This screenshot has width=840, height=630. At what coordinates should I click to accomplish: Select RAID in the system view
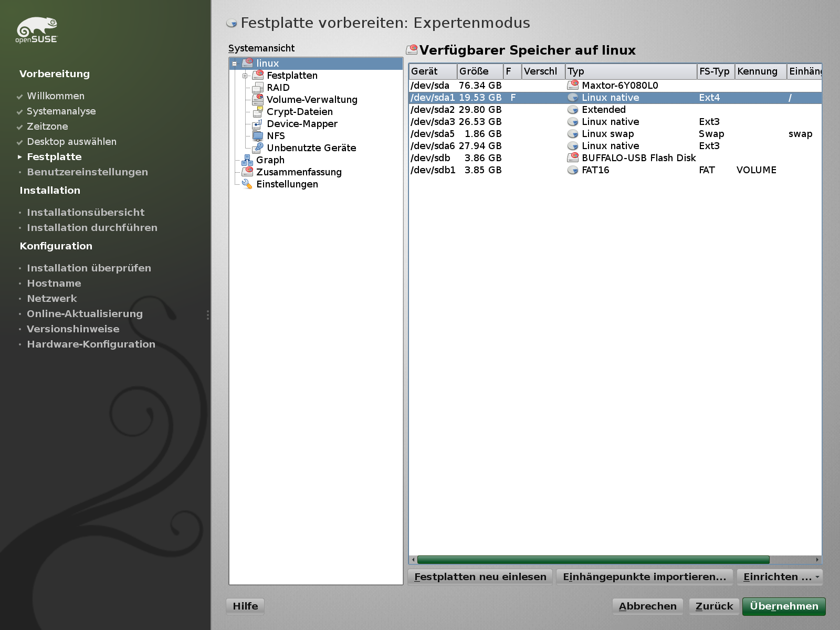tap(278, 87)
